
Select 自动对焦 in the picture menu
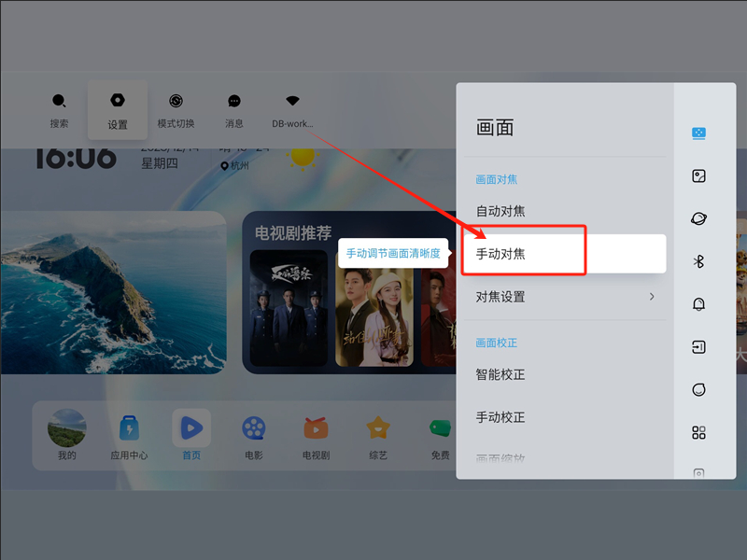pyautogui.click(x=500, y=211)
